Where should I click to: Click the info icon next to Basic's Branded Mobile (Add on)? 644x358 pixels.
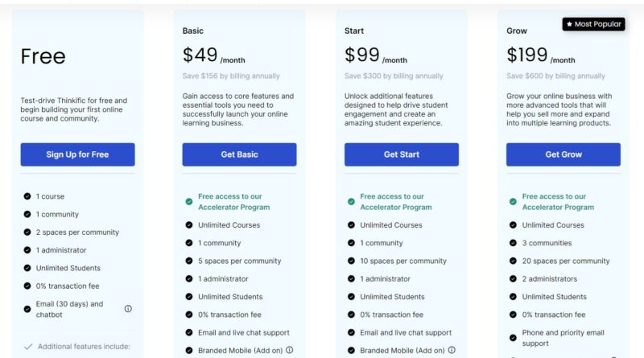[290, 350]
